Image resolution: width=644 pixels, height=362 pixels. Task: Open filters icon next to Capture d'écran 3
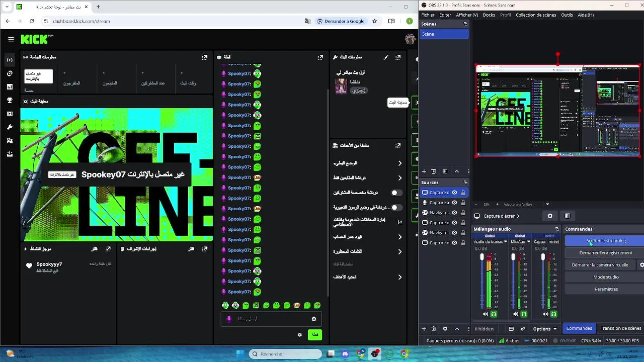tap(568, 216)
